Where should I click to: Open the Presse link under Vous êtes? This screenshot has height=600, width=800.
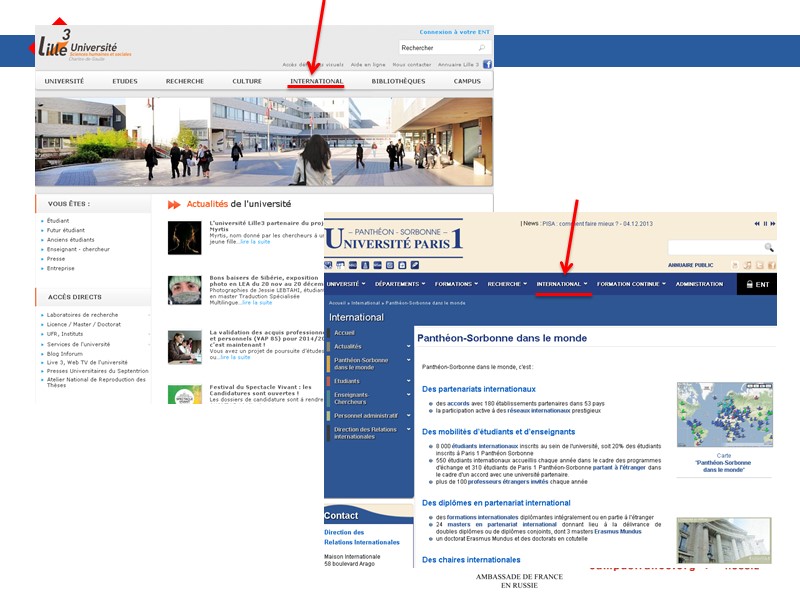(56, 259)
